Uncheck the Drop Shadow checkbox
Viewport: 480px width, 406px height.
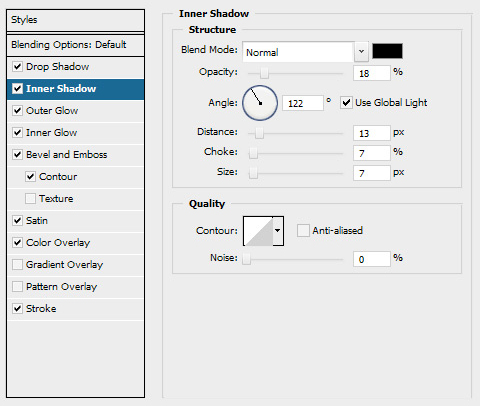tap(17, 67)
